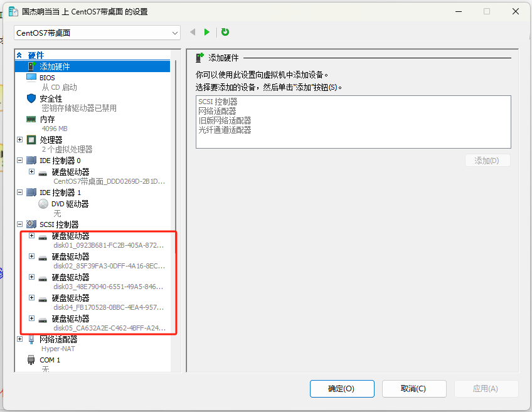Select the 内存 4096 MB entry text
Image resolution: width=532 pixels, height=412 pixels.
click(x=55, y=129)
